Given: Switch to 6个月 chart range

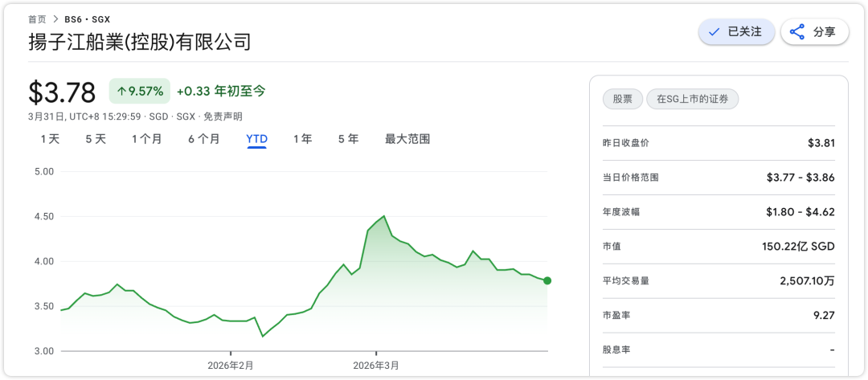Looking at the screenshot, I should click(x=204, y=139).
